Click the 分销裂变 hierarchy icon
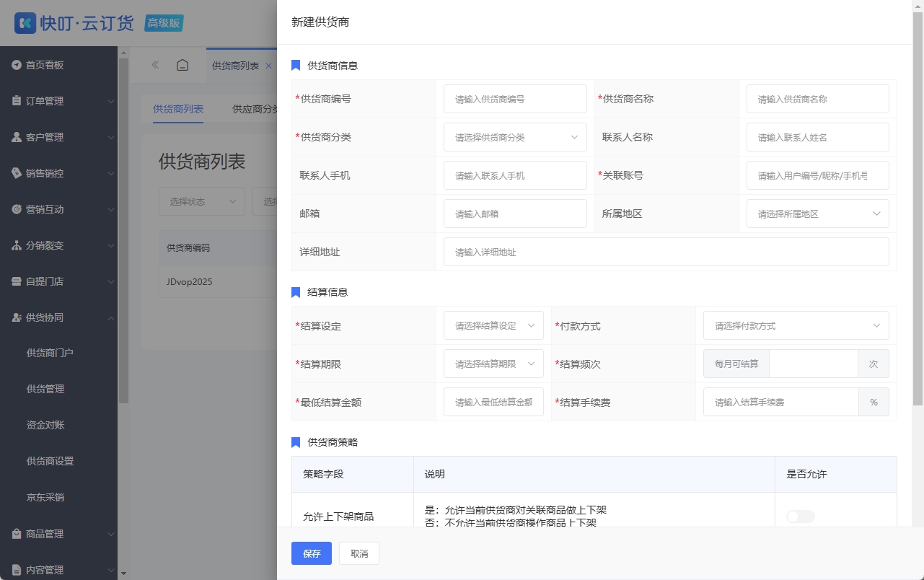Image resolution: width=924 pixels, height=580 pixels. coord(17,245)
